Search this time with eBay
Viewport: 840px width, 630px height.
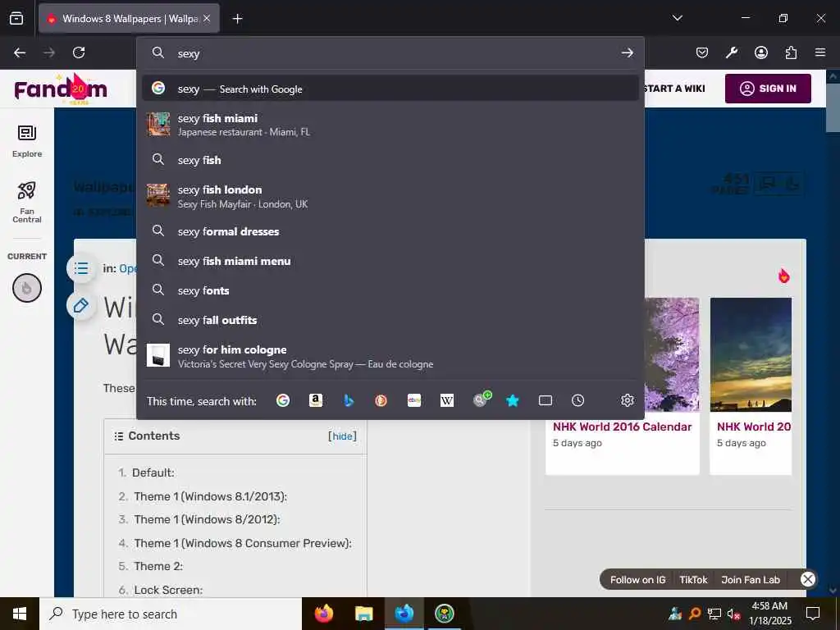[414, 400]
